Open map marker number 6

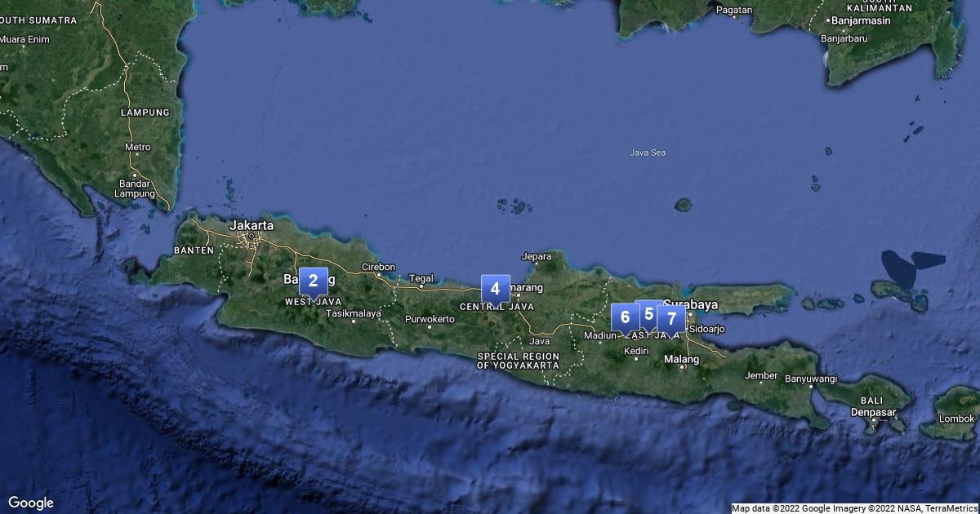[x=625, y=317]
